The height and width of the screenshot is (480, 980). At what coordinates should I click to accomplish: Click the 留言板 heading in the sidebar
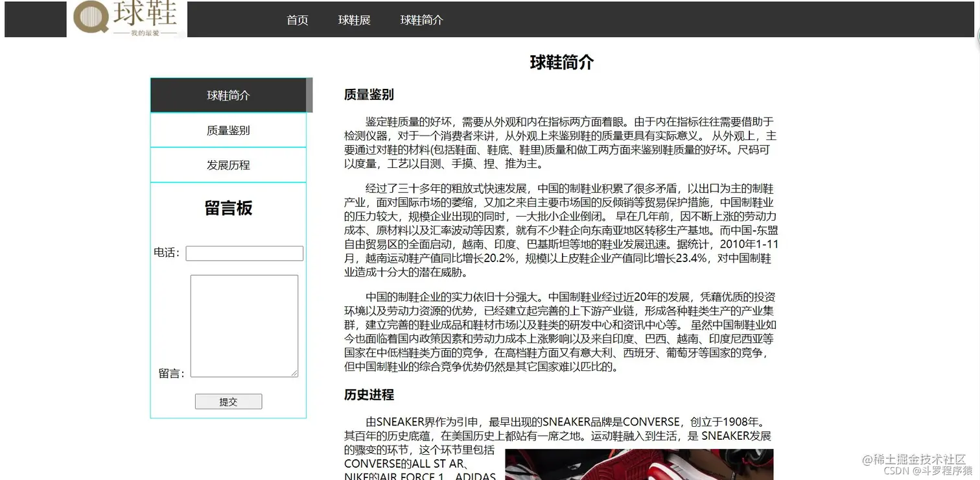click(228, 208)
